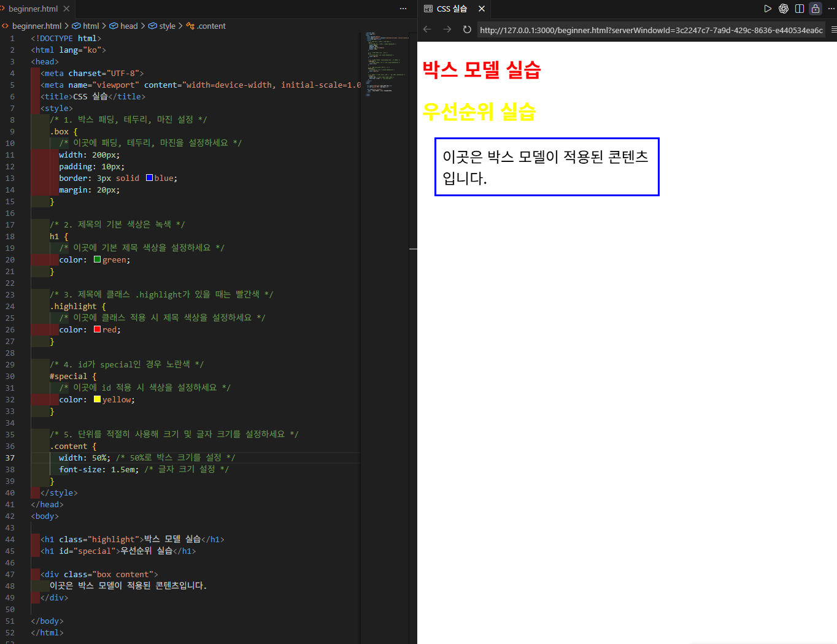Open the green color swatch on line 20
Screen dimensions: 837x644
(97, 259)
